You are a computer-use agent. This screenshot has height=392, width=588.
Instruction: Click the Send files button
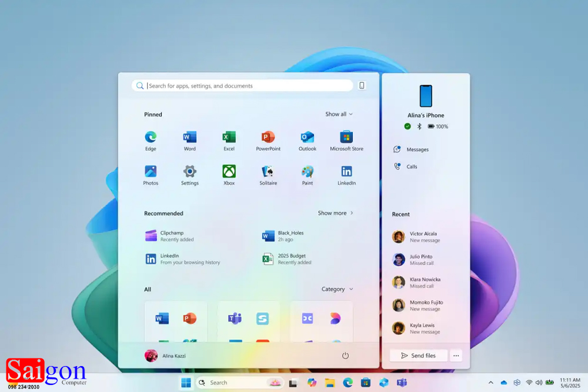coord(418,356)
